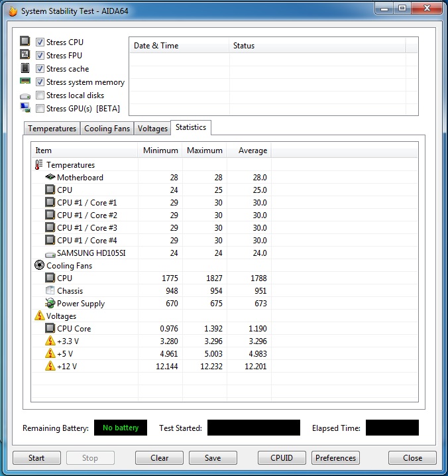This screenshot has width=448, height=476.
Task: Click the chip icon of CPU temperature row
Action: tap(50, 190)
